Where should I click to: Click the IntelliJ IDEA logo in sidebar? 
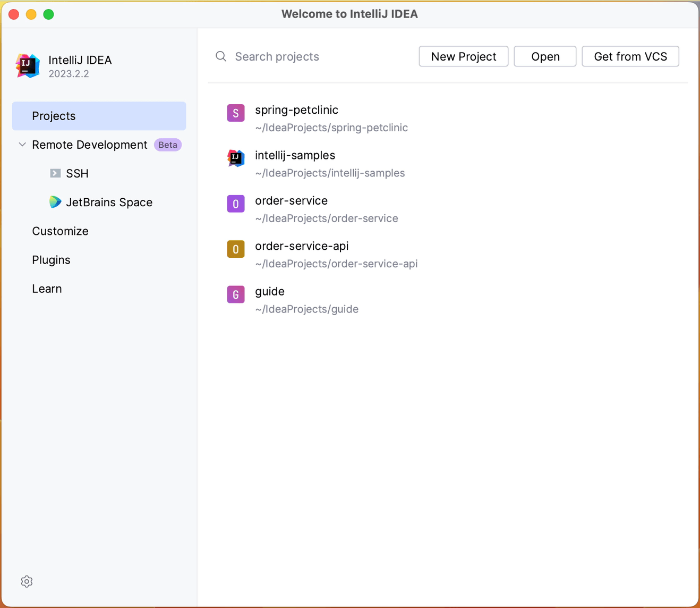pos(28,66)
